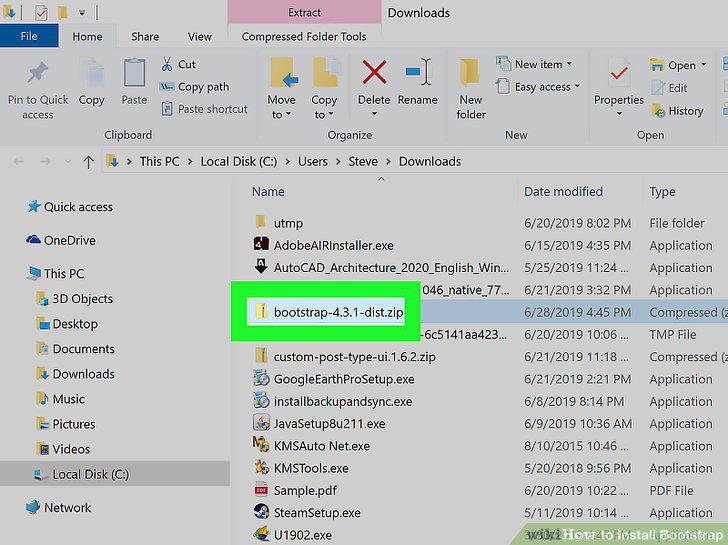Click the Back arrow navigation button
The image size is (728, 545).
pos(19,162)
